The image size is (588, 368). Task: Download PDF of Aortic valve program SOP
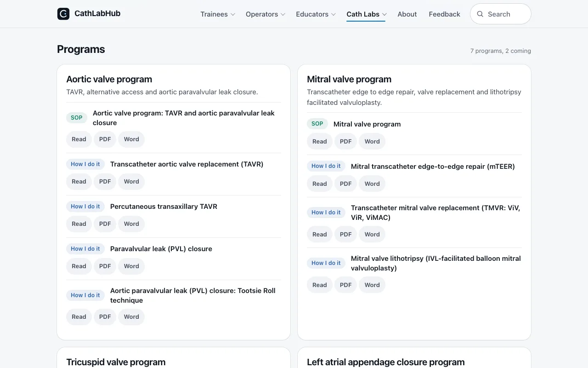(105, 139)
